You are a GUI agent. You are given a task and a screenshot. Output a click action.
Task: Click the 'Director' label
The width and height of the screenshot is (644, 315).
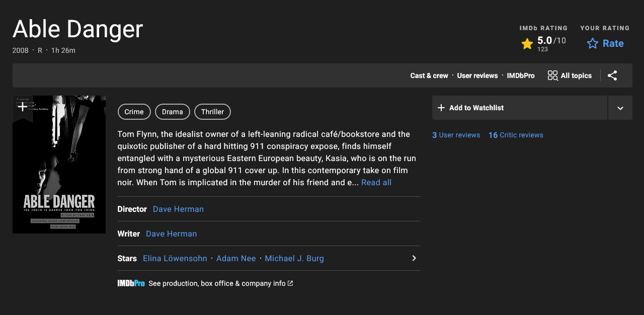point(132,209)
